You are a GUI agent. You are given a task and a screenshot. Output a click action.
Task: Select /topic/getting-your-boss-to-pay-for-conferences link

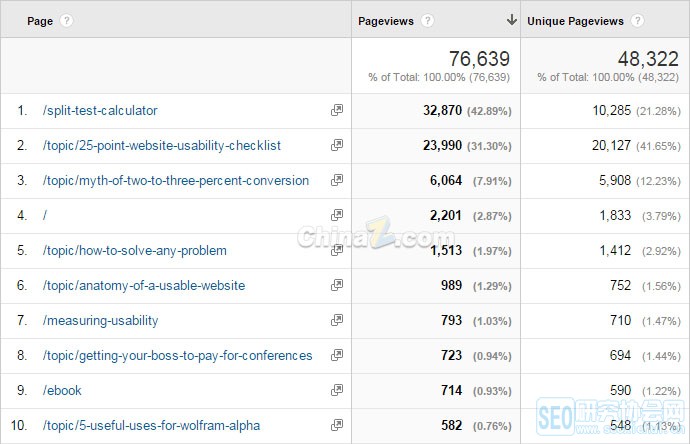(x=177, y=356)
